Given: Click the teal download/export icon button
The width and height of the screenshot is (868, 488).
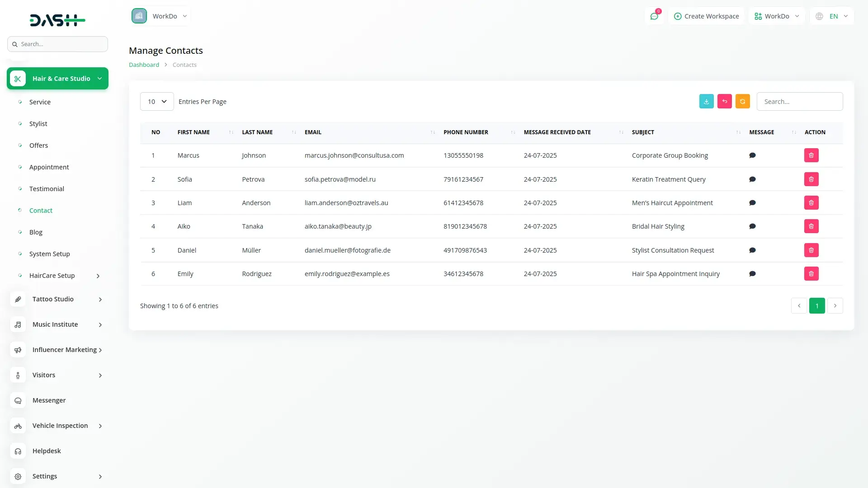Looking at the screenshot, I should pyautogui.click(x=706, y=101).
